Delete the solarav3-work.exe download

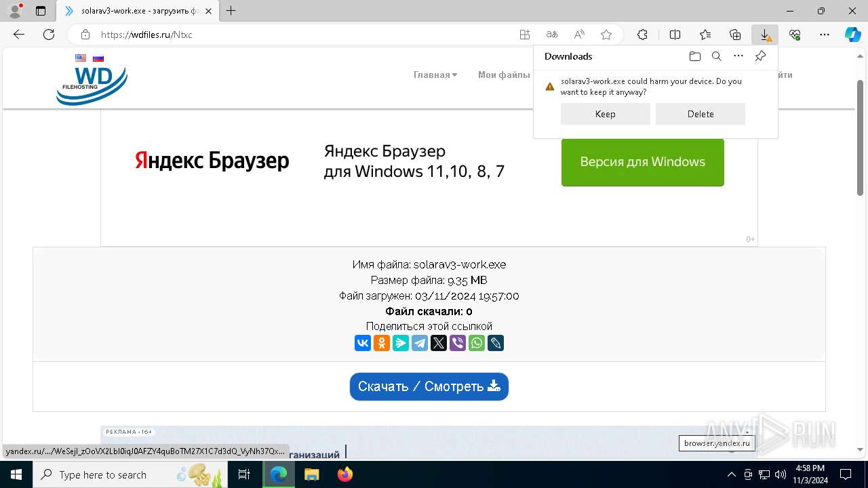701,114
